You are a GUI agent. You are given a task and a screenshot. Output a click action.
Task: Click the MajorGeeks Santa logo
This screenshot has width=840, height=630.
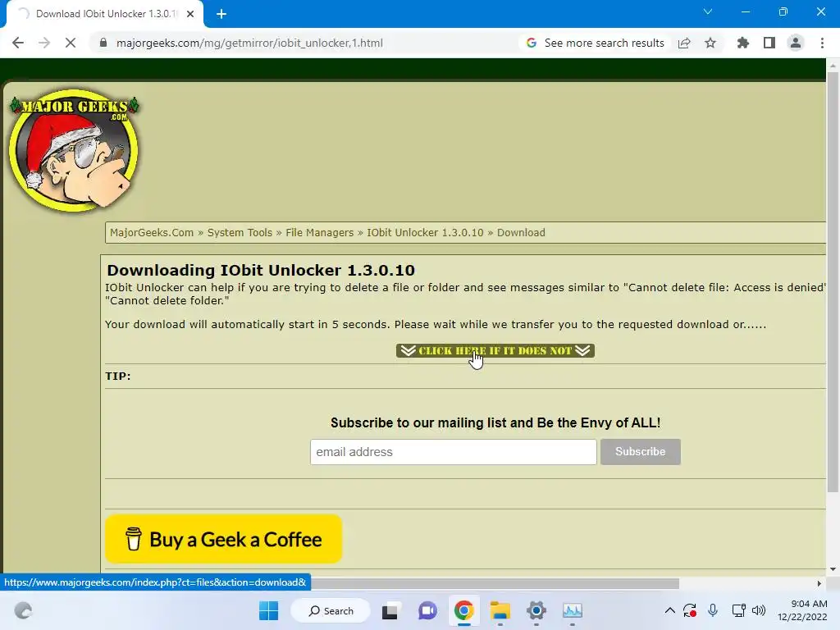click(x=74, y=151)
